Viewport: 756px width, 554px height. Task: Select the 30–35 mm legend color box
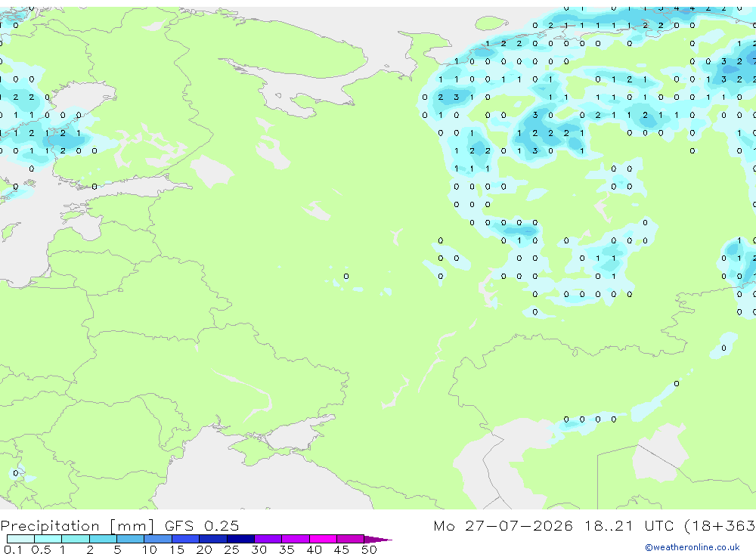tap(268, 539)
